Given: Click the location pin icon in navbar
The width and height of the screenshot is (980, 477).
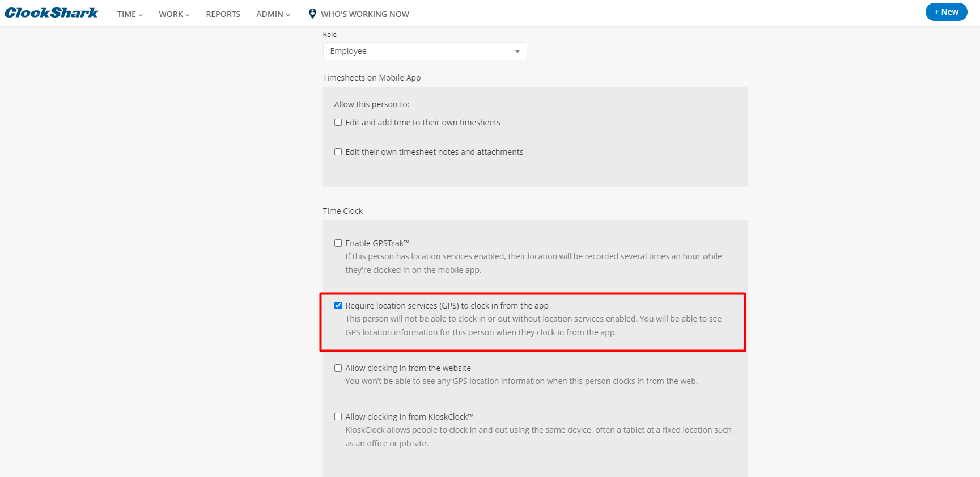Looking at the screenshot, I should pos(312,14).
